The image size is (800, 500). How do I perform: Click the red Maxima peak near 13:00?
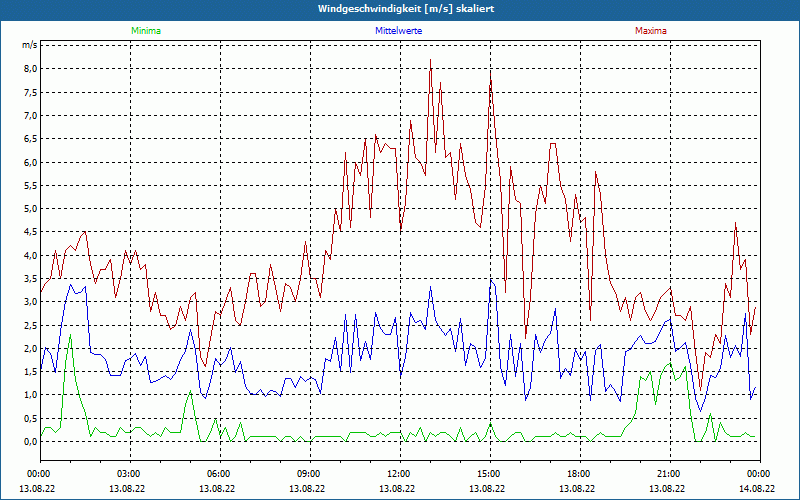click(x=431, y=60)
